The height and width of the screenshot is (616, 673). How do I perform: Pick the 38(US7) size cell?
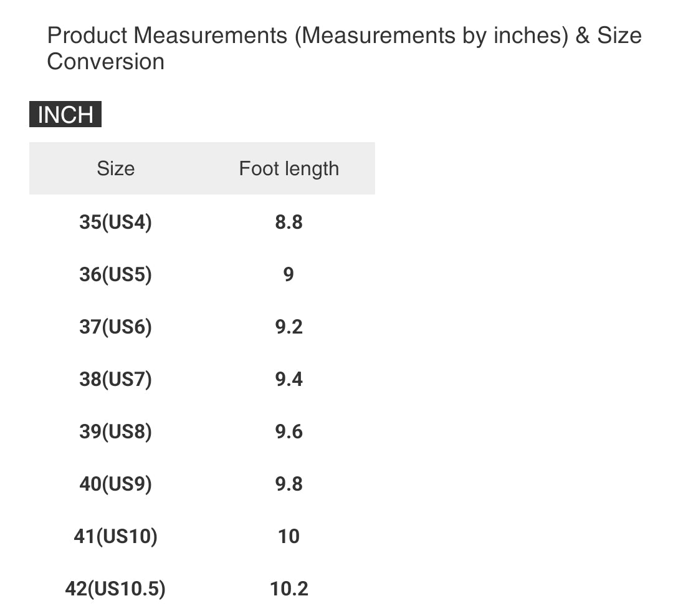115,379
